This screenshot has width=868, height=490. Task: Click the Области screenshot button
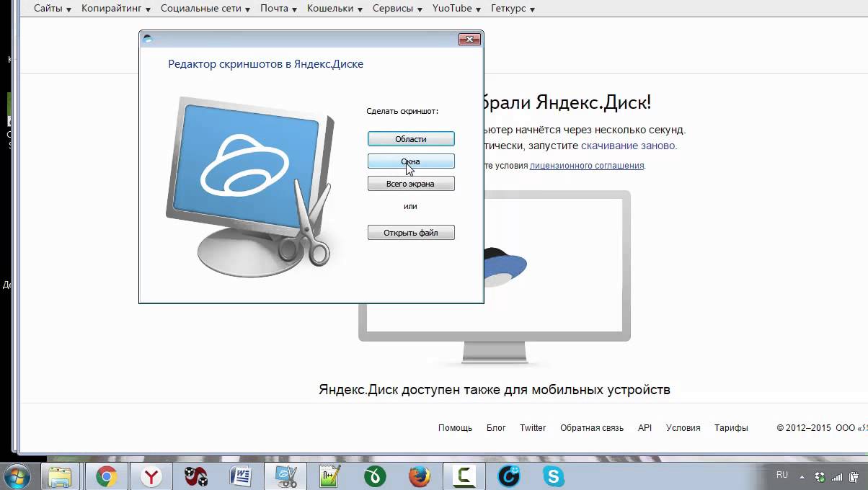(411, 138)
